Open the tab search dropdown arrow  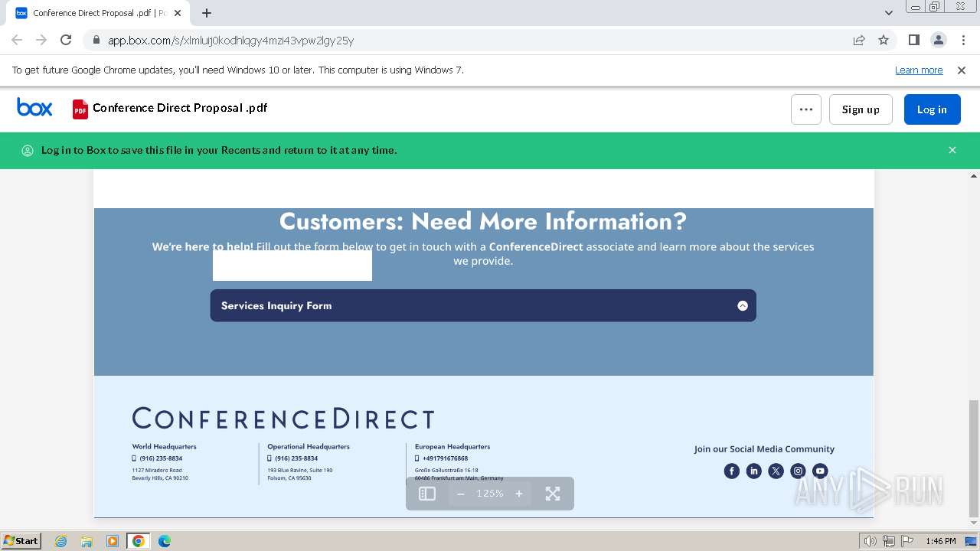(888, 13)
